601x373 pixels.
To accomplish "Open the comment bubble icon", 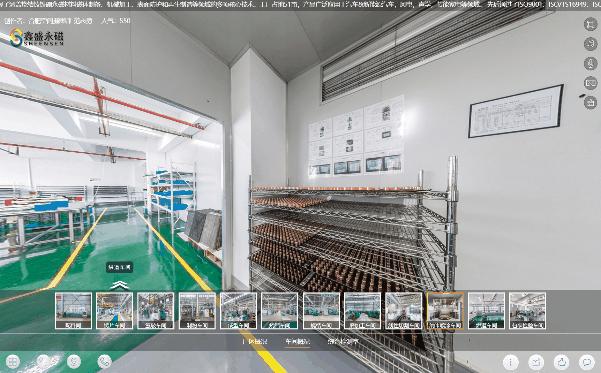I will [x=586, y=362].
